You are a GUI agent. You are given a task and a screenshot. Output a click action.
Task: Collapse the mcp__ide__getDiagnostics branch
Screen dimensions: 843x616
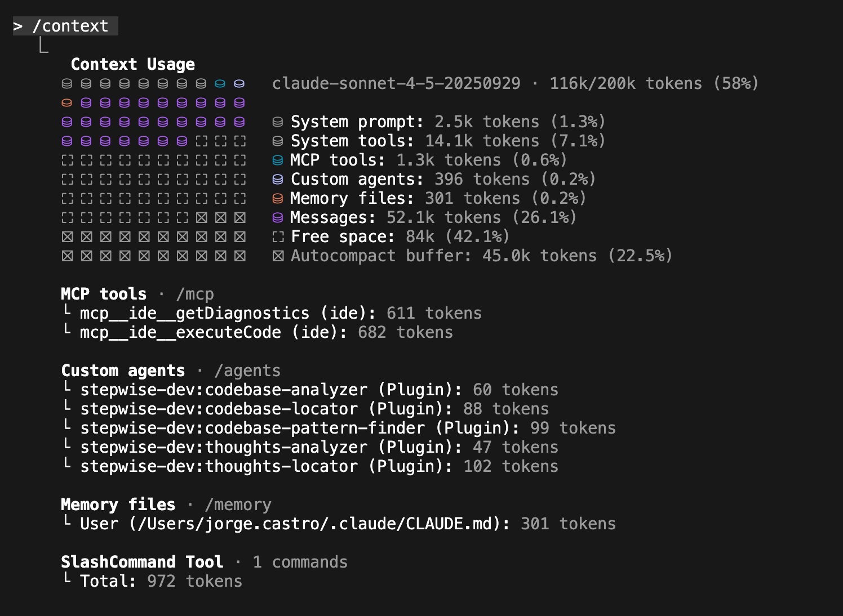[68, 313]
